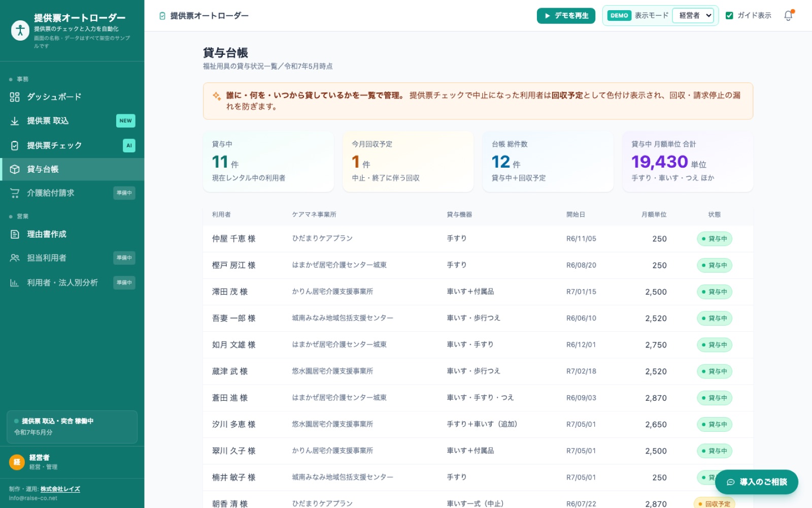The height and width of the screenshot is (508, 812).
Task: Click the 提供票チェック clipboard icon
Action: (15, 146)
